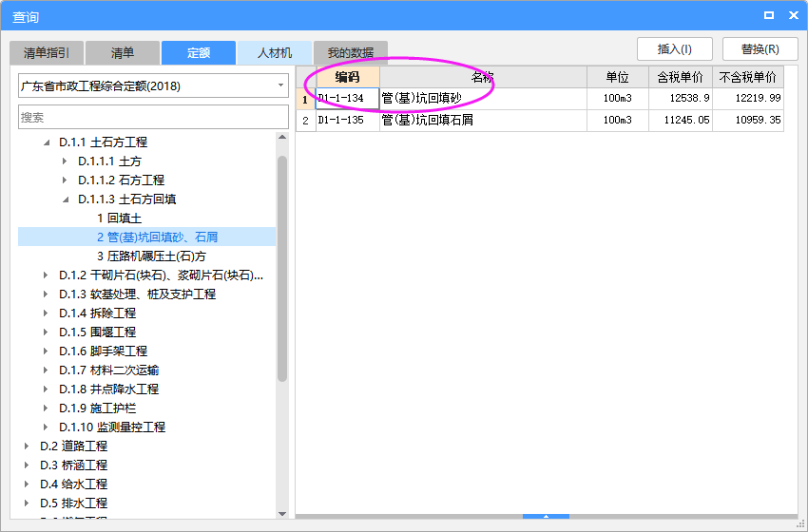Expand the D.1.3 软基处理 node

pos(46,294)
